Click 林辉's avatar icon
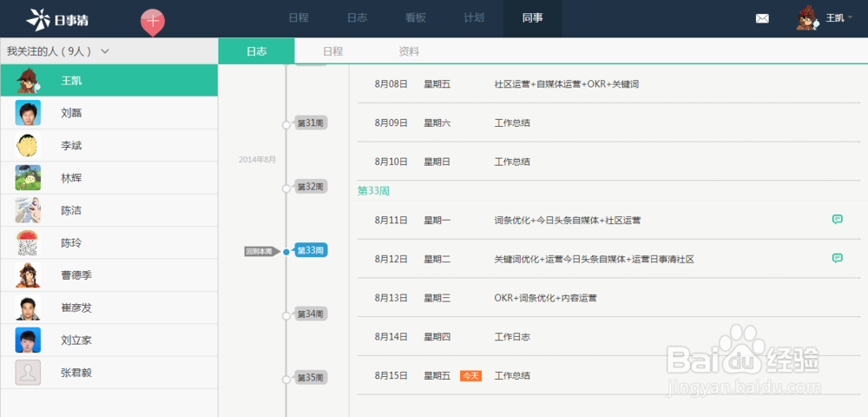Image resolution: width=868 pixels, height=417 pixels. tap(28, 178)
